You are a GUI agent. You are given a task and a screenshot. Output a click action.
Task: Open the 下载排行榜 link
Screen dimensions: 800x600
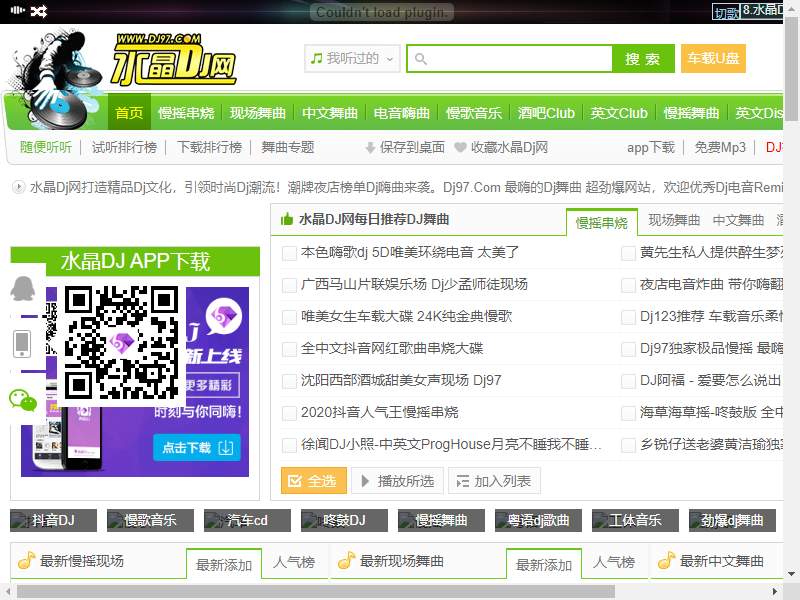(x=209, y=147)
